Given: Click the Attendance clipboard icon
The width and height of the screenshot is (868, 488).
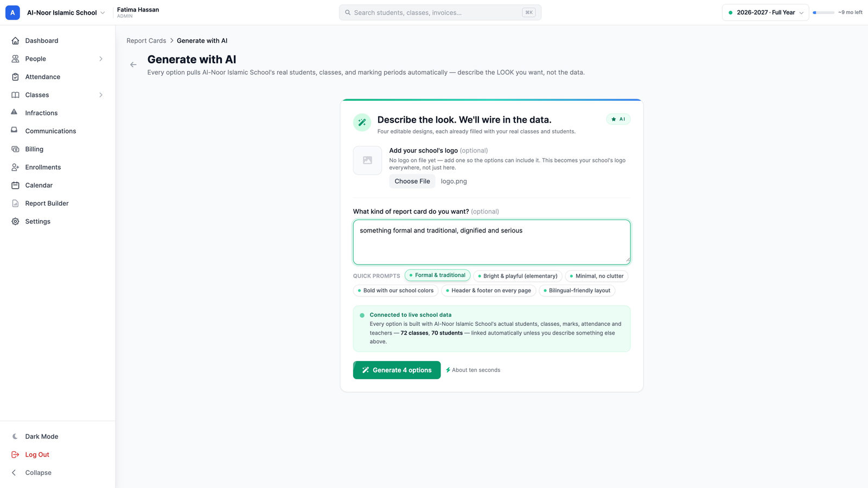Looking at the screenshot, I should [x=15, y=77].
